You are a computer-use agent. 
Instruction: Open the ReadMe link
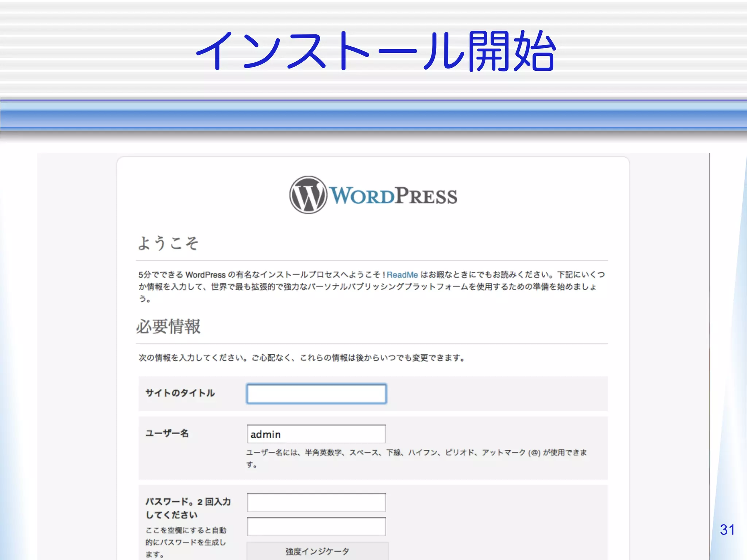tap(402, 275)
